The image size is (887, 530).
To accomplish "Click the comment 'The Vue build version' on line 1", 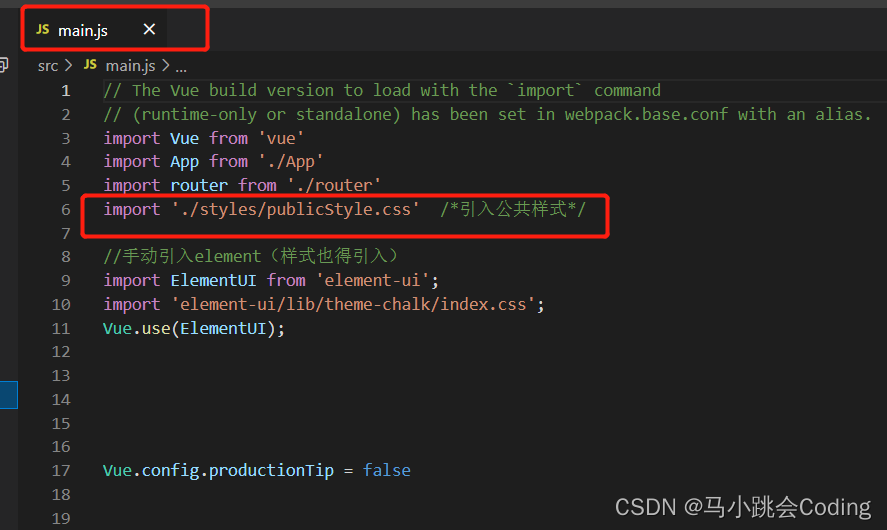I will tap(233, 91).
